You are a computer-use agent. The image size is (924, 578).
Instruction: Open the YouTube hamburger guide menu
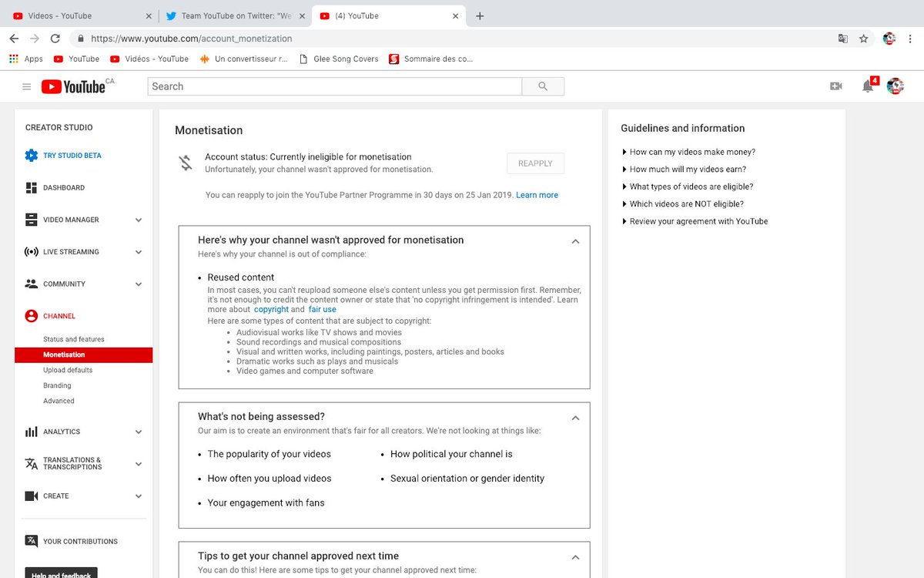[26, 87]
